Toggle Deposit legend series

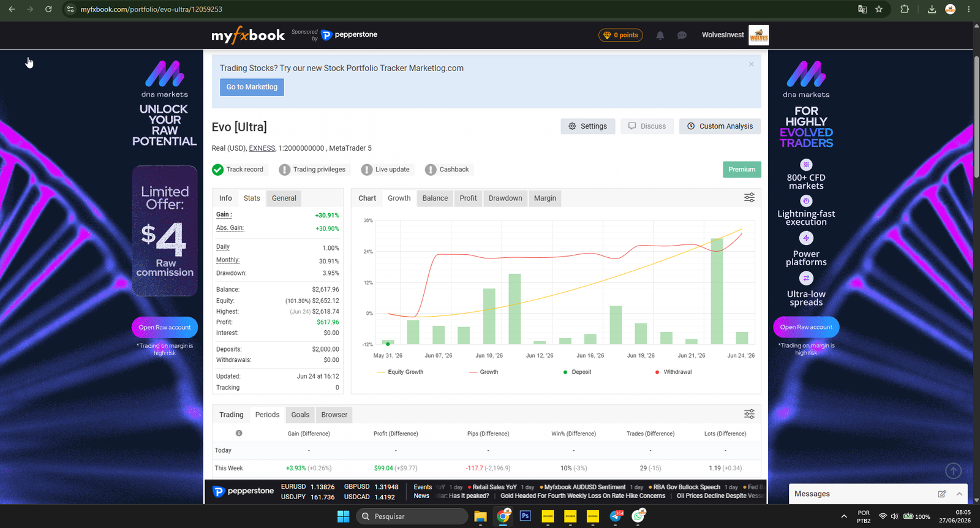click(577, 372)
